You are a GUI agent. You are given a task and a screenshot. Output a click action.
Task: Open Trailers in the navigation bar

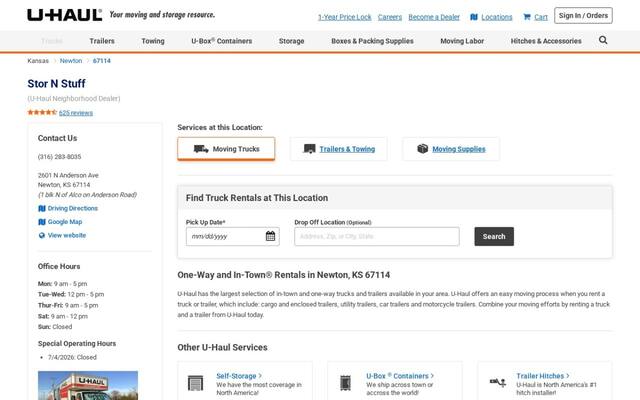(x=102, y=41)
